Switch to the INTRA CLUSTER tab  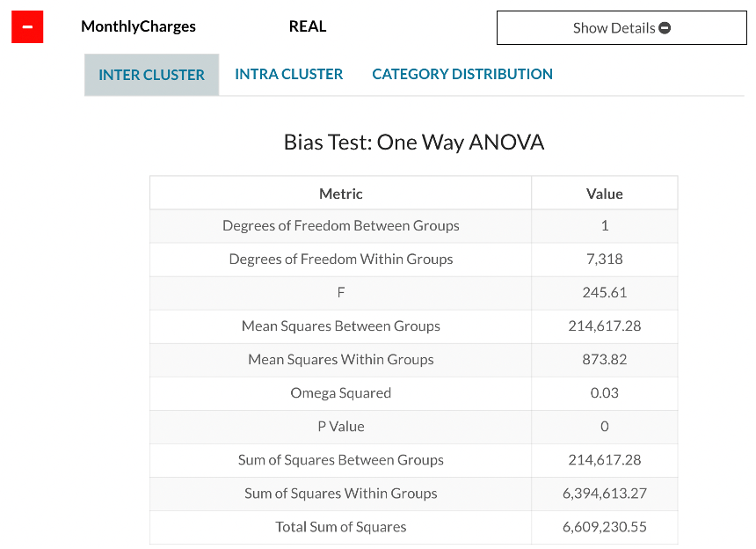pos(288,74)
